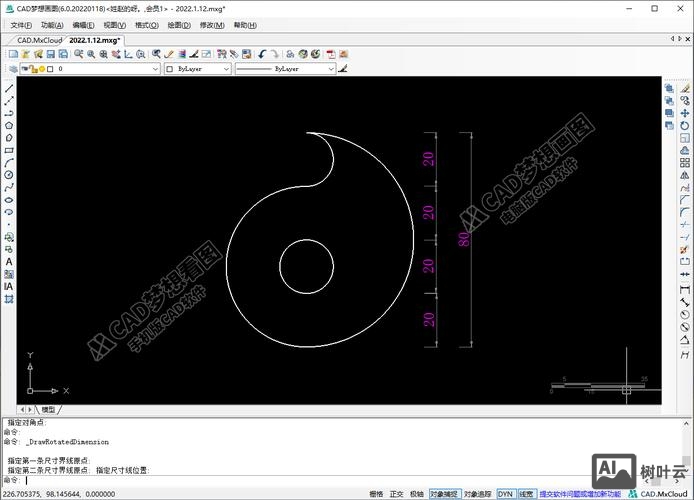Switch to the CAD.MxCloud tab

[x=33, y=40]
